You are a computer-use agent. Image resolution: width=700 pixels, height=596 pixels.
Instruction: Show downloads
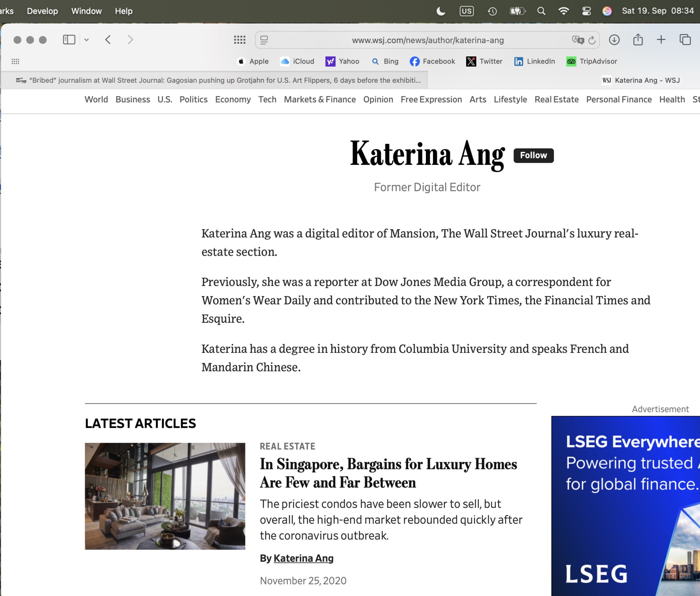(614, 40)
